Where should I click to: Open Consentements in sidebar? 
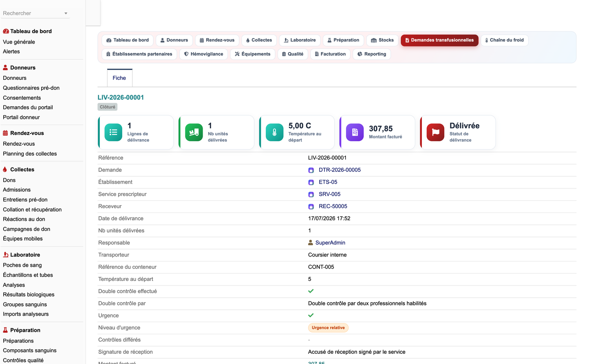point(22,98)
